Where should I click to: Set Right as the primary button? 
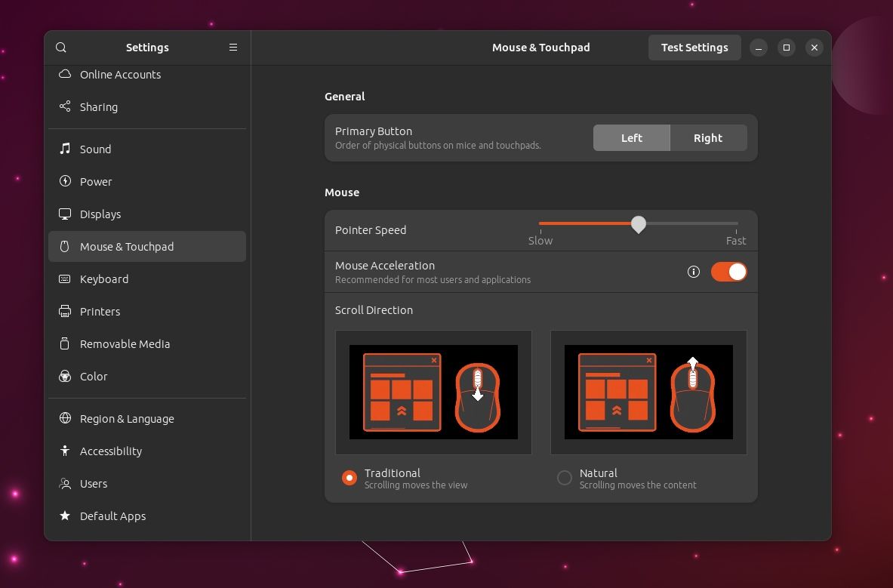coord(707,137)
